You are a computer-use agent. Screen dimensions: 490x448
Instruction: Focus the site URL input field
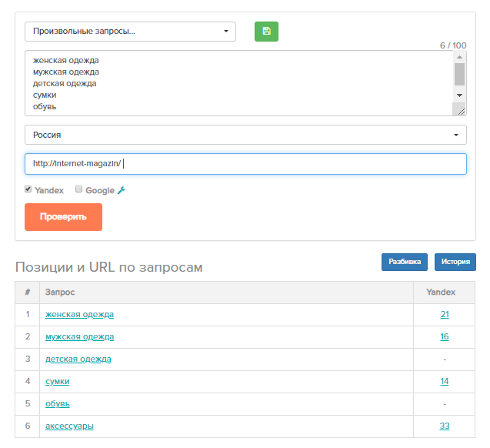coord(245,164)
